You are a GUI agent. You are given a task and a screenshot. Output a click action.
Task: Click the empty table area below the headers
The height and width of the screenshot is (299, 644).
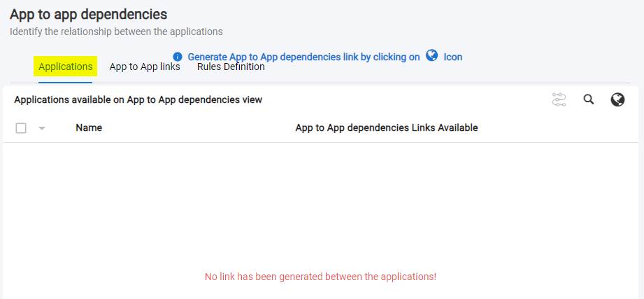click(322, 203)
